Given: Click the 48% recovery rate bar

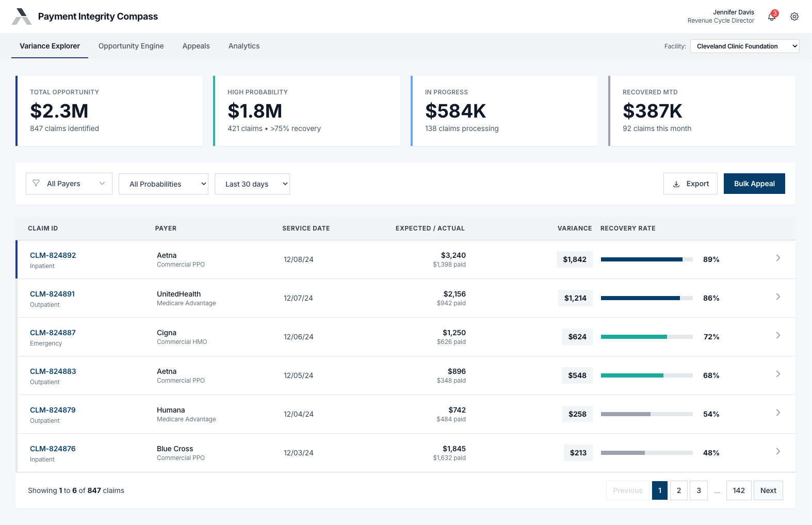Looking at the screenshot, I should [647, 453].
